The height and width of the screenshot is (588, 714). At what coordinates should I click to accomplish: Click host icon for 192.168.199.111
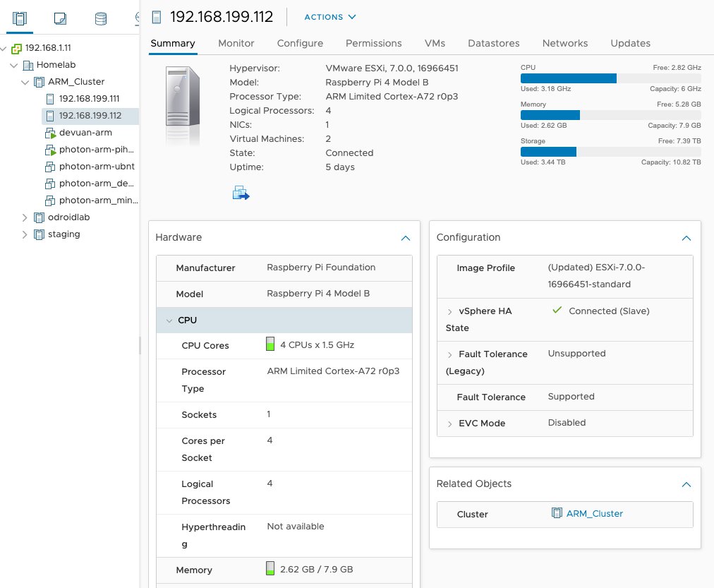(x=50, y=99)
